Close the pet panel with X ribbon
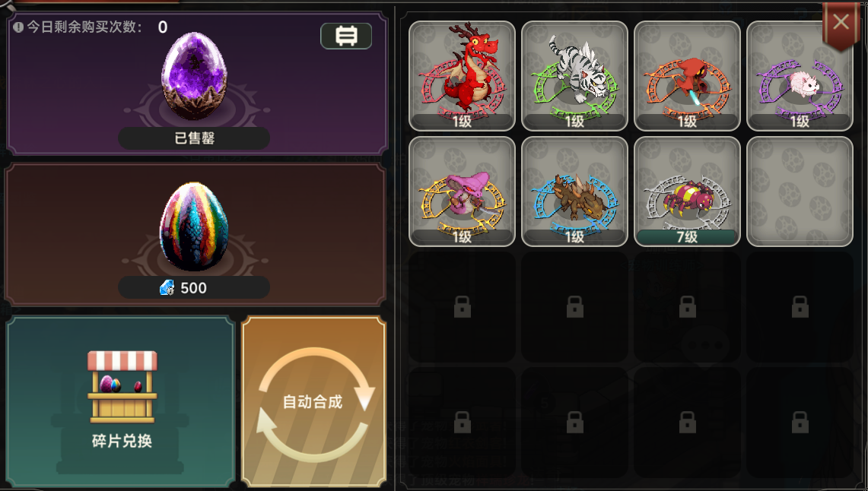The image size is (868, 491). point(841,24)
